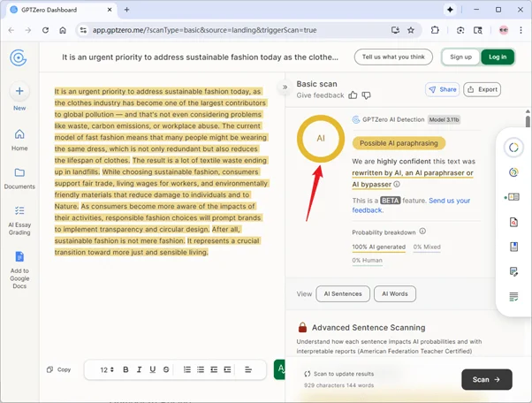
Task: Collapse the results panel with double chevron
Action: click(285, 87)
